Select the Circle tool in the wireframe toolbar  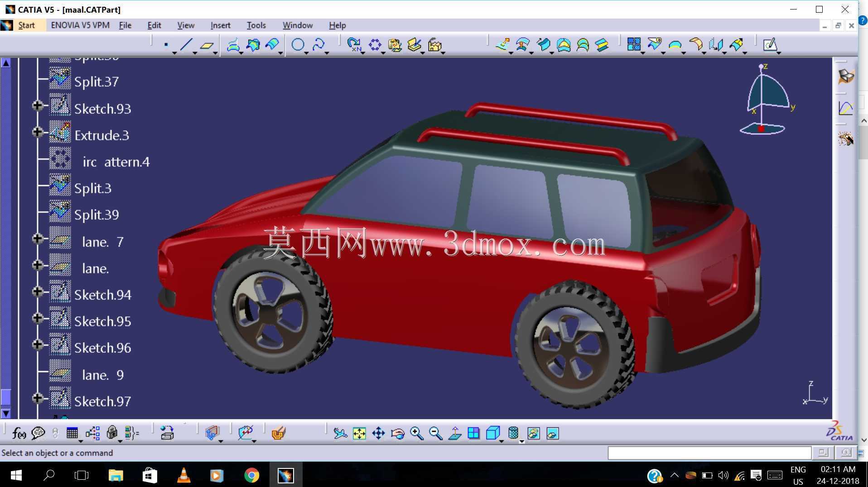tap(298, 44)
